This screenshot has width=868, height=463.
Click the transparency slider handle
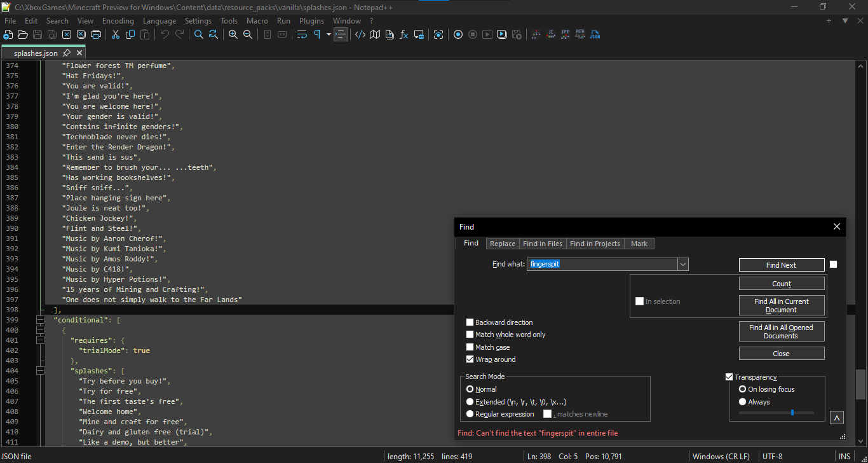(x=792, y=413)
